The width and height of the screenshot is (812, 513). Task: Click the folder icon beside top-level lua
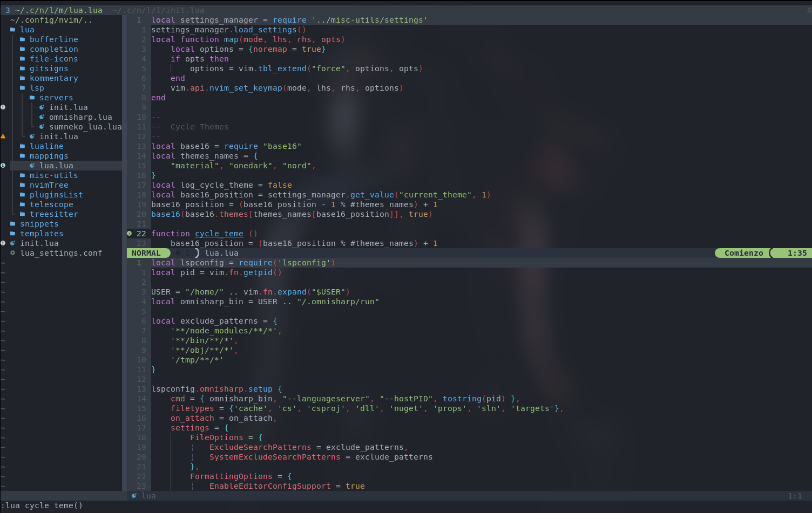(12, 30)
